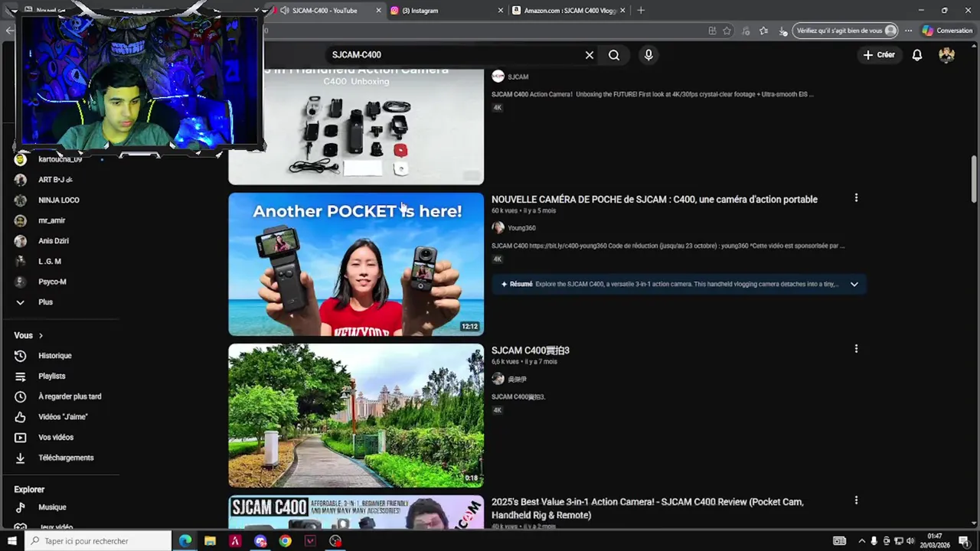Open the NOUVELLE CAMÉRA DE POCHE de SJCAM title
This screenshot has height=551, width=980.
655,200
